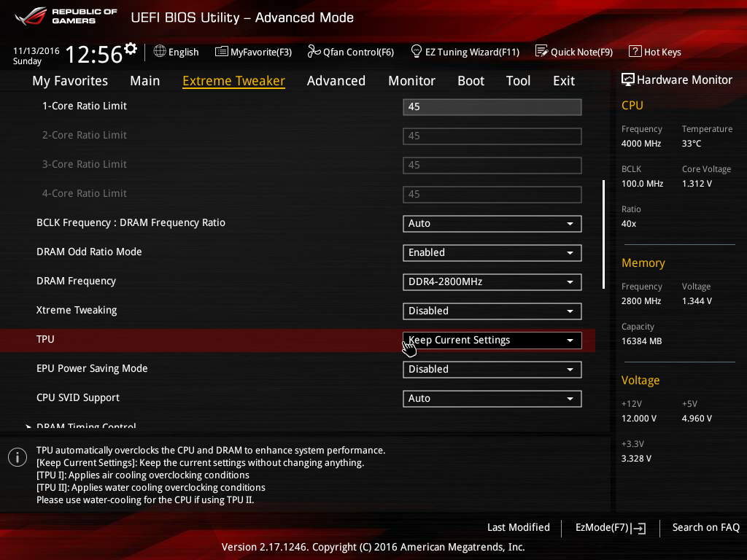Click the 2-Core Ratio Limit field
Screen dimensions: 747x560
pyautogui.click(x=492, y=136)
